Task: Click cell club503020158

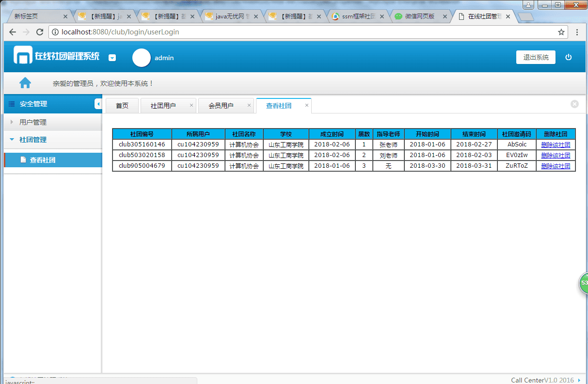Action: [142, 155]
